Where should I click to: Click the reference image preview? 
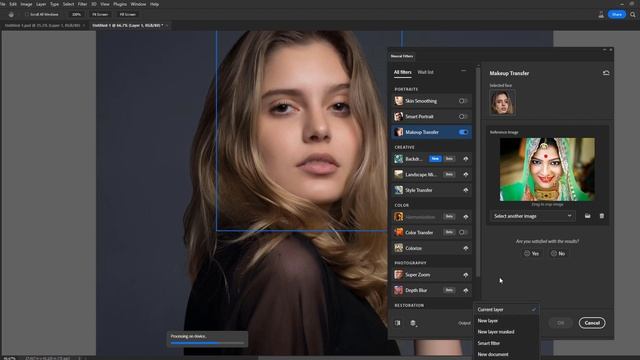(547, 169)
